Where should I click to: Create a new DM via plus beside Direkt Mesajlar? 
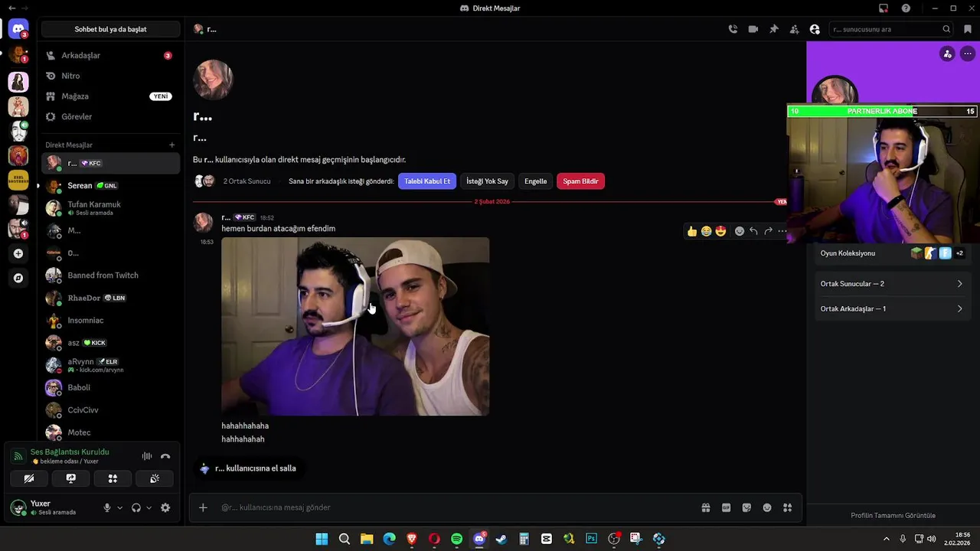(x=171, y=145)
